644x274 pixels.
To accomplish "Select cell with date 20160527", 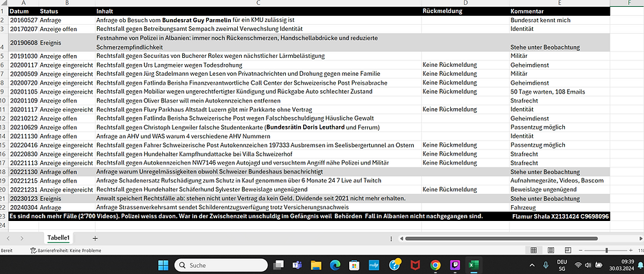I will [24, 20].
